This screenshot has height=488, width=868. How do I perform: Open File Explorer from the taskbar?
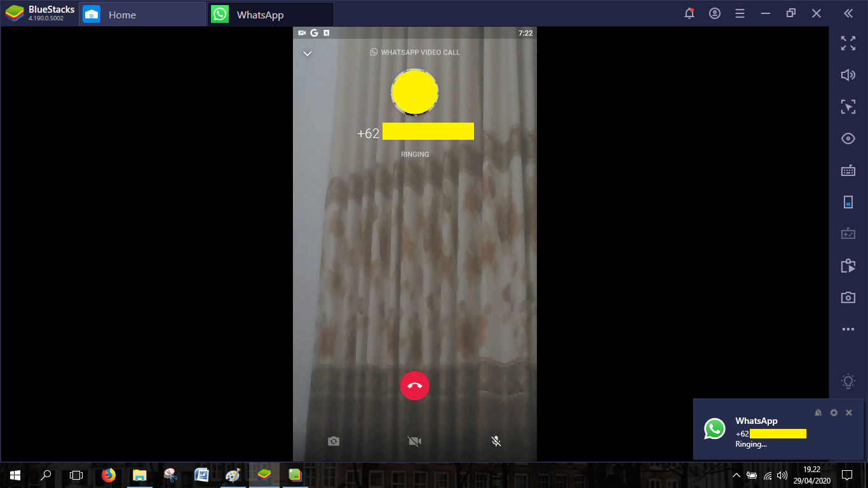[140, 475]
